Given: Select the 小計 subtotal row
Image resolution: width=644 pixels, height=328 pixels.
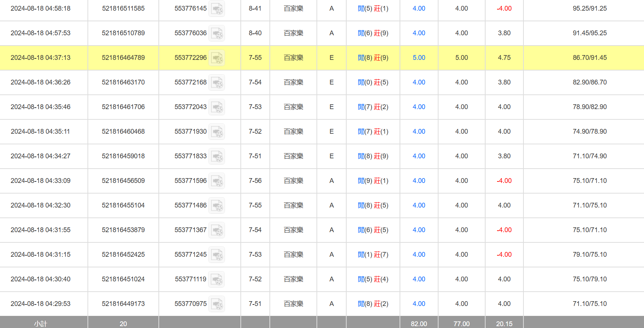Looking at the screenshot, I should 40,323.
